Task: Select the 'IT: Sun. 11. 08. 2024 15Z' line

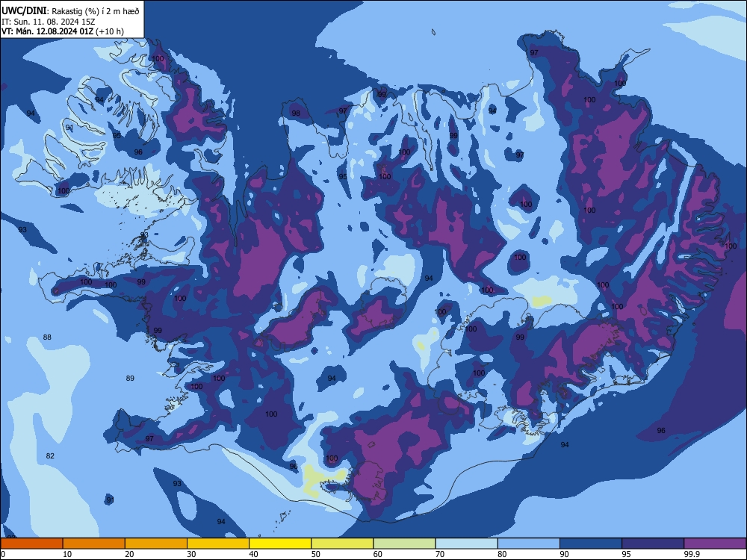Action: click(48, 22)
